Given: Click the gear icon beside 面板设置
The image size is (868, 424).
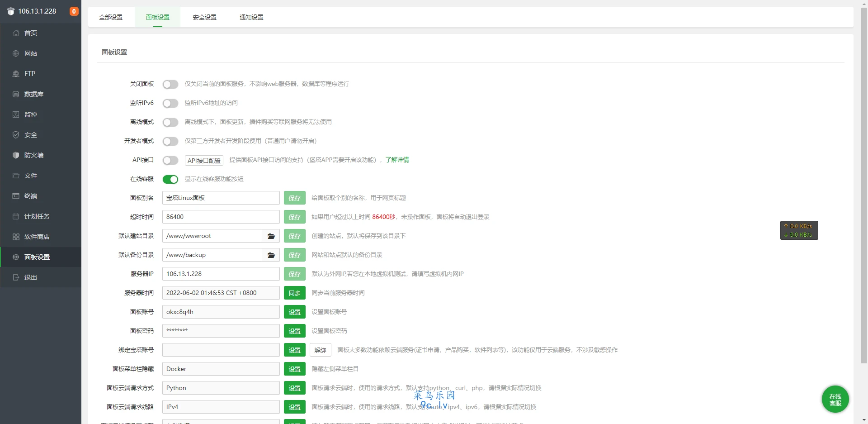Looking at the screenshot, I should (x=16, y=257).
